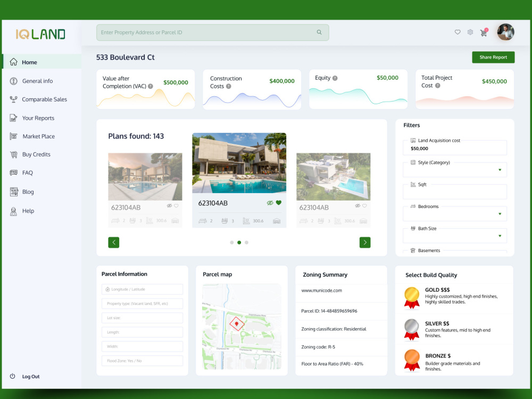
Task: Open the Bedrooms dropdown arrow
Action: [x=500, y=214]
